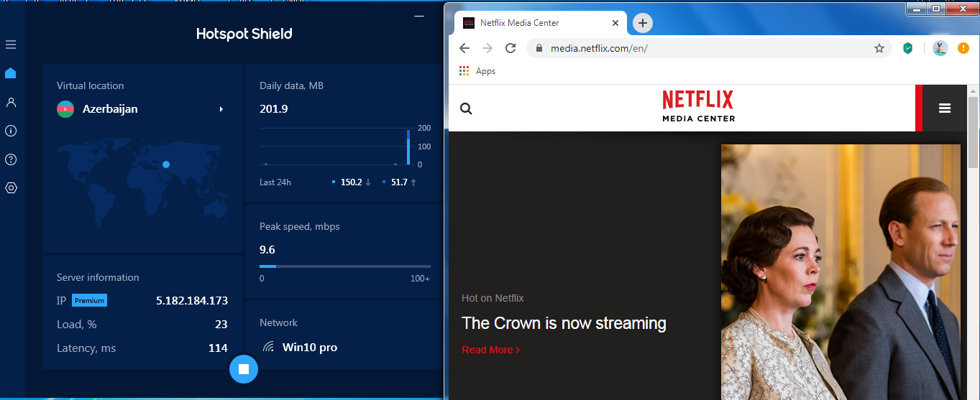Stop the VPN connection with round button

pos(244,369)
